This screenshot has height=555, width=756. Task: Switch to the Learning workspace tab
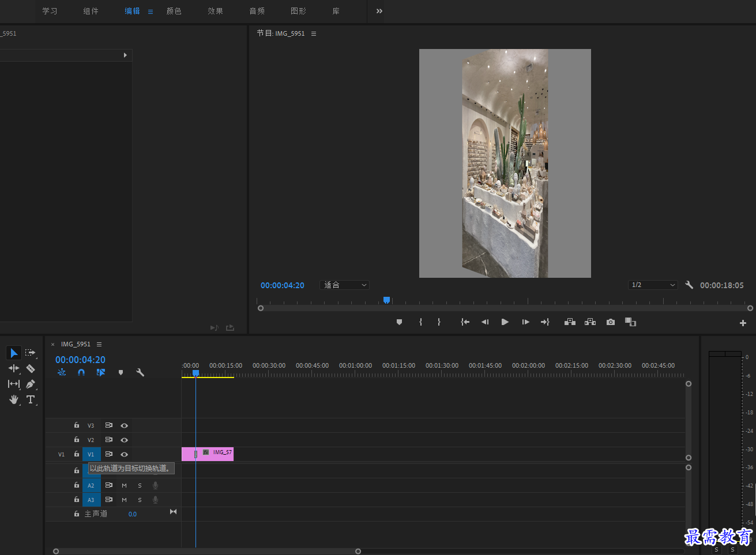pyautogui.click(x=50, y=11)
